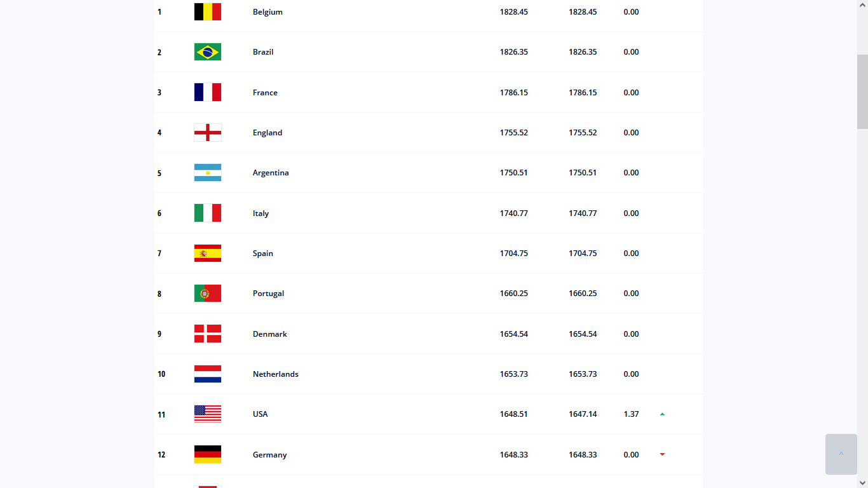Click the Italy flag icon
Screen dimensions: 868x488
(x=207, y=213)
